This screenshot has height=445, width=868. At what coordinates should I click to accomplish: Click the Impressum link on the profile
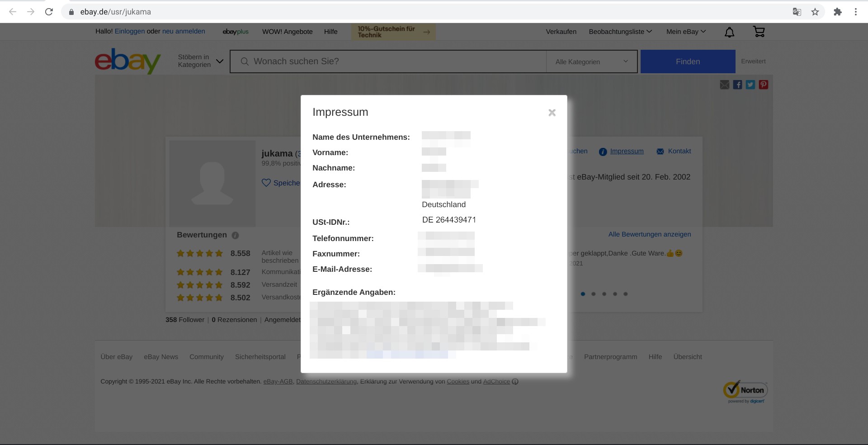coord(627,151)
